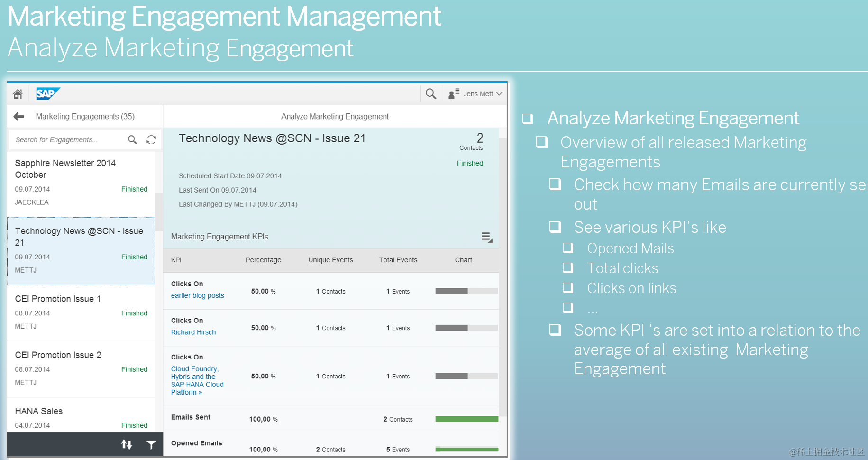This screenshot has height=460, width=868.
Task: Click the Opened Emails KPI label
Action: click(196, 443)
